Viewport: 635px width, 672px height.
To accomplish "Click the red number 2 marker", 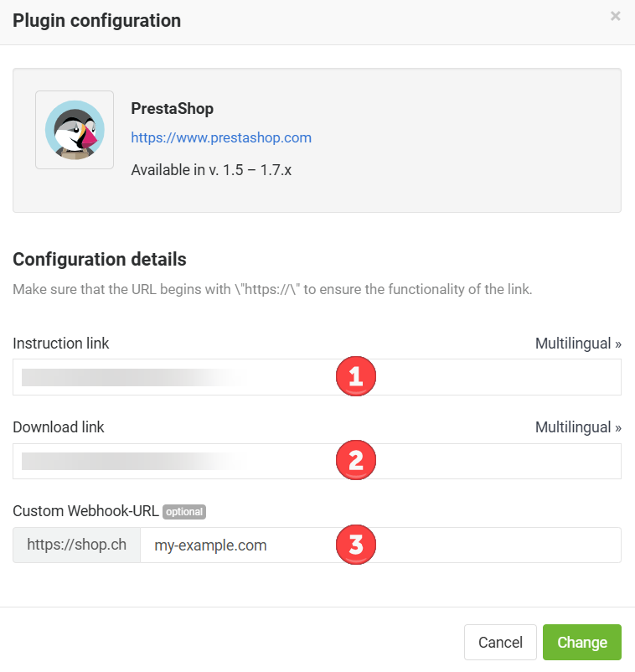I will pos(356,460).
